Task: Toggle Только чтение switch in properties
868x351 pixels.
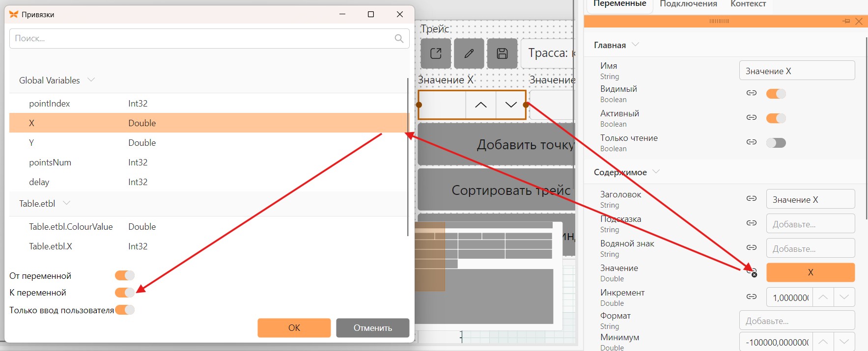Action: click(776, 142)
